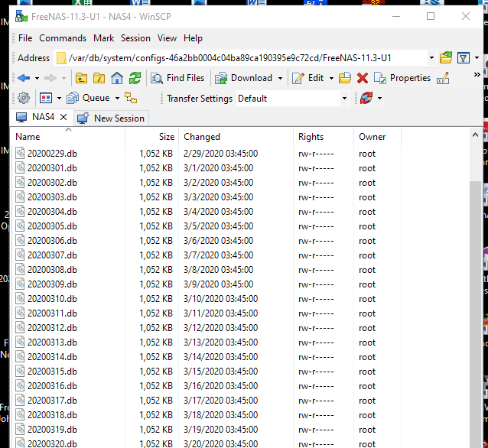Open the File menu
The height and width of the screenshot is (448, 488).
pos(25,38)
